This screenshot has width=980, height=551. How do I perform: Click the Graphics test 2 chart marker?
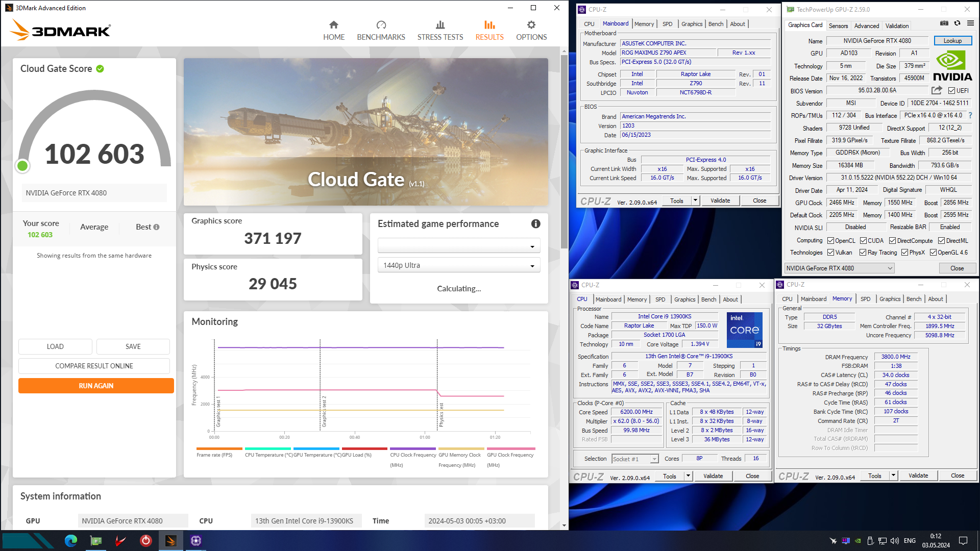tap(324, 411)
